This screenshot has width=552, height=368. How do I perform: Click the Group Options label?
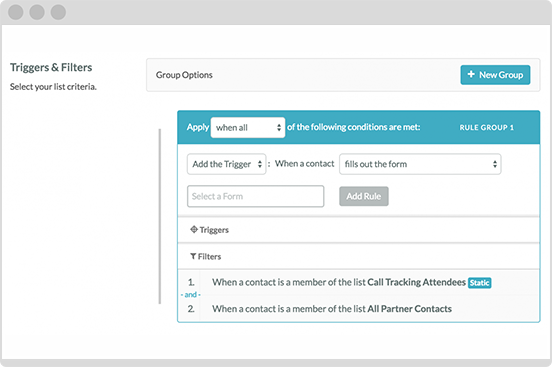(184, 75)
